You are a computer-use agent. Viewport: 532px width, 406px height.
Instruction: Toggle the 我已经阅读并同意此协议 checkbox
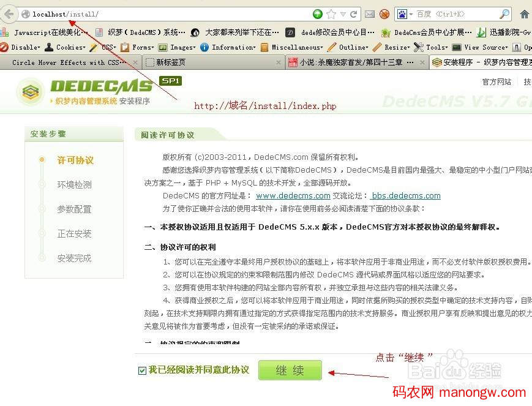click(x=142, y=370)
